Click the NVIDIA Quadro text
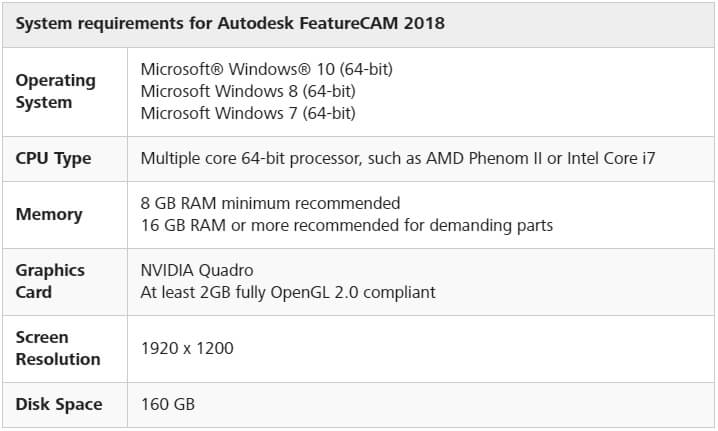 [197, 270]
